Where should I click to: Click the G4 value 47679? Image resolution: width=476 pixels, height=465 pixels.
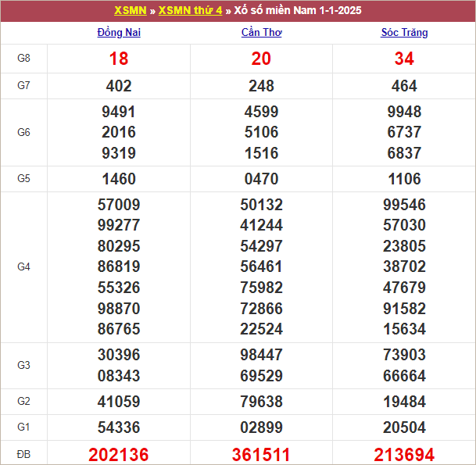404,288
